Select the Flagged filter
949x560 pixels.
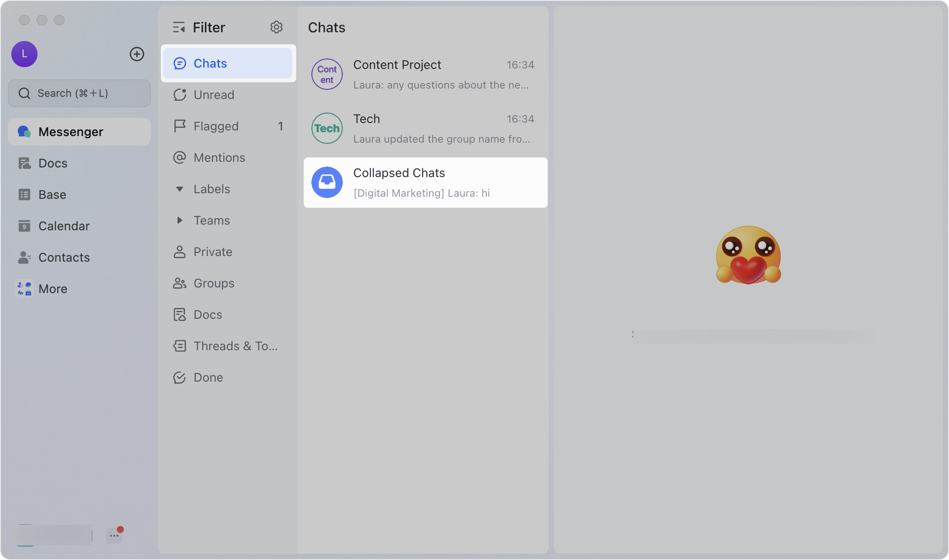pos(228,126)
